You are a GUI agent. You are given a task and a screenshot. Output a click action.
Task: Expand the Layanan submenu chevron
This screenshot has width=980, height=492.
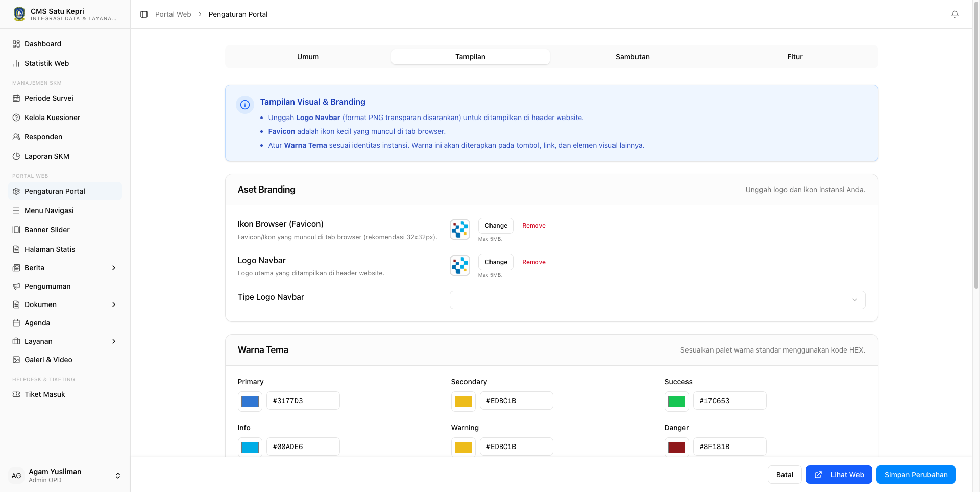(114, 341)
